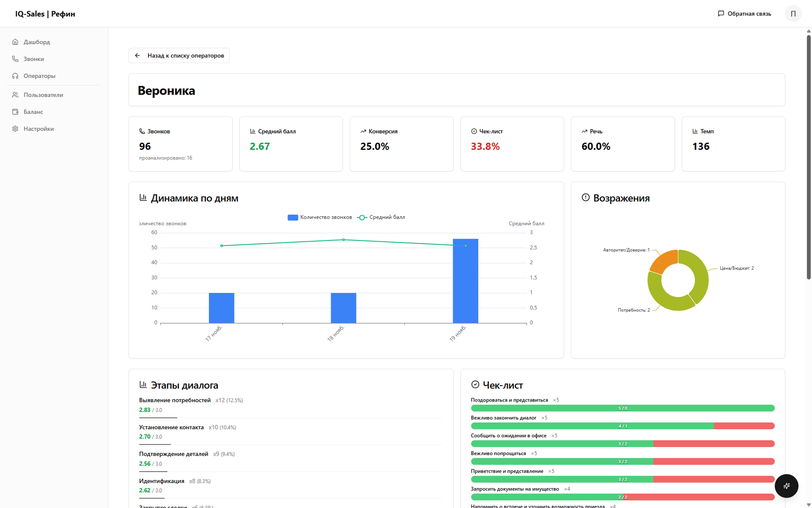This screenshot has height=508, width=812.
Task: Click the orange Авторитет/Доверие donut segment
Action: pyautogui.click(x=664, y=261)
